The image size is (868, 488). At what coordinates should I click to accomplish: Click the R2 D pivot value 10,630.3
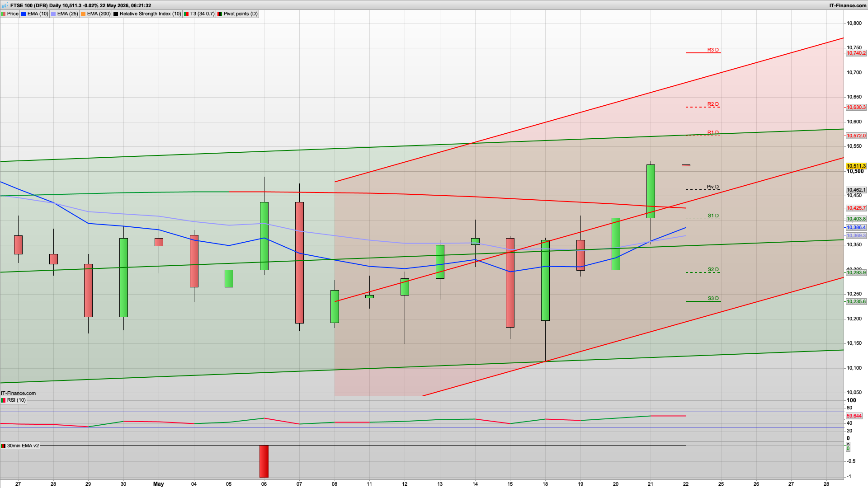856,107
